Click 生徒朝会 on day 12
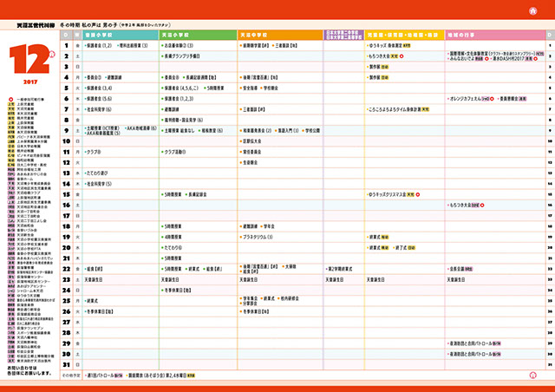The image size is (555, 392). (x=250, y=162)
